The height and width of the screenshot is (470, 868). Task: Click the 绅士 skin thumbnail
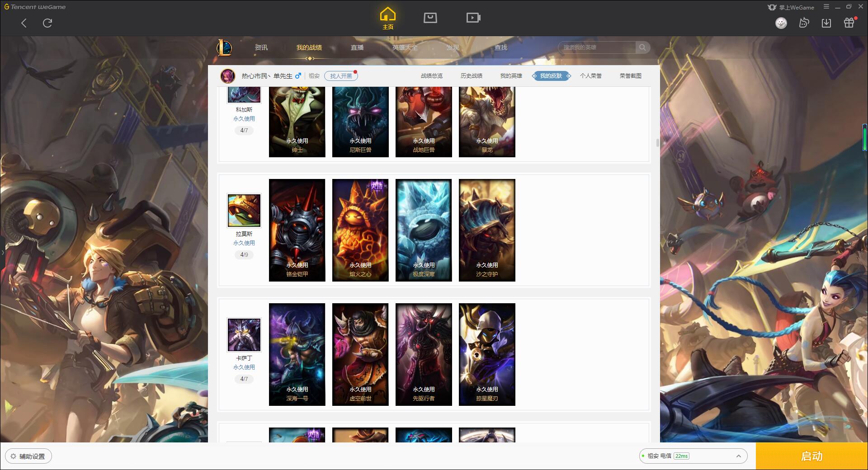(297, 122)
